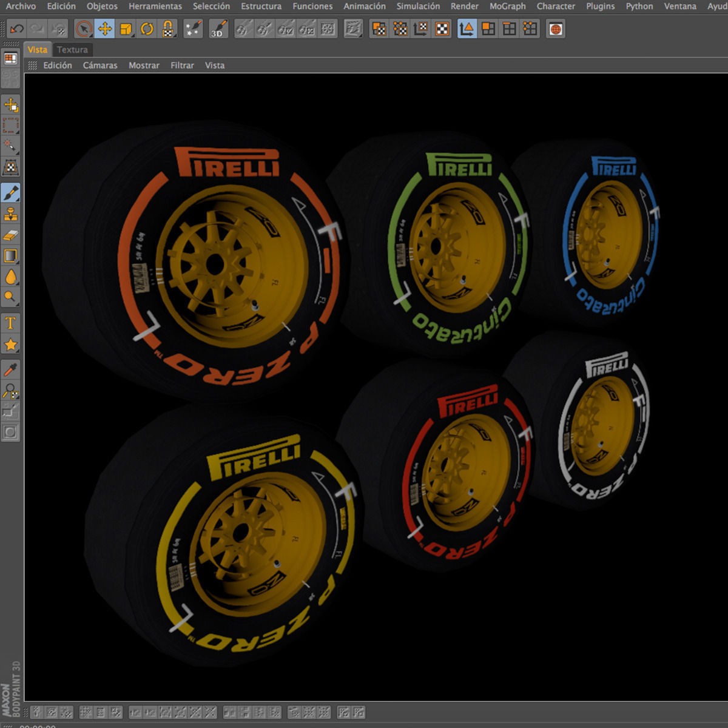
Task: Open the Objetos menu
Action: [102, 6]
